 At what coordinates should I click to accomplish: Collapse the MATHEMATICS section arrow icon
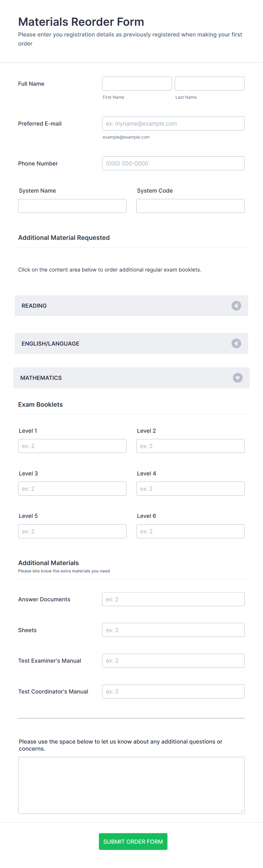click(238, 378)
